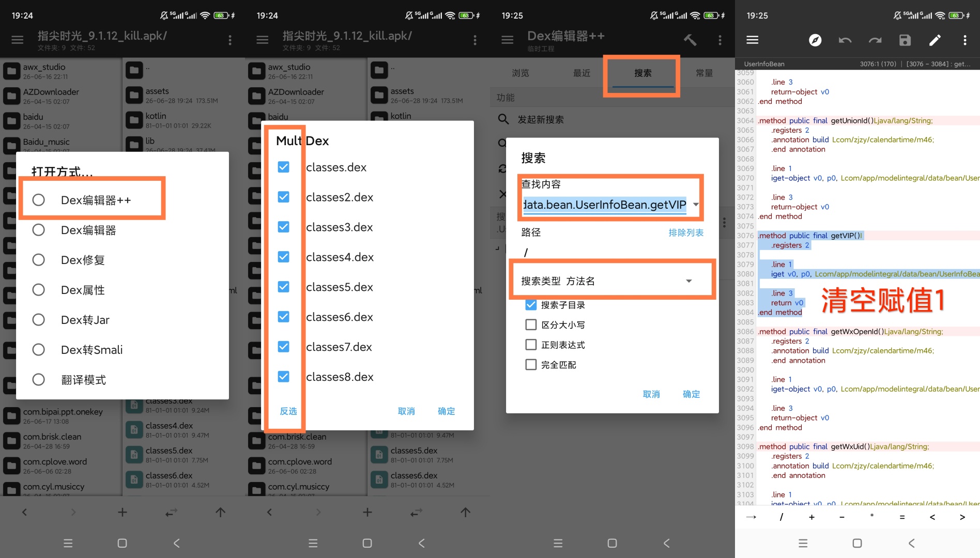Switch to the 搜索 tab

pyautogui.click(x=643, y=73)
